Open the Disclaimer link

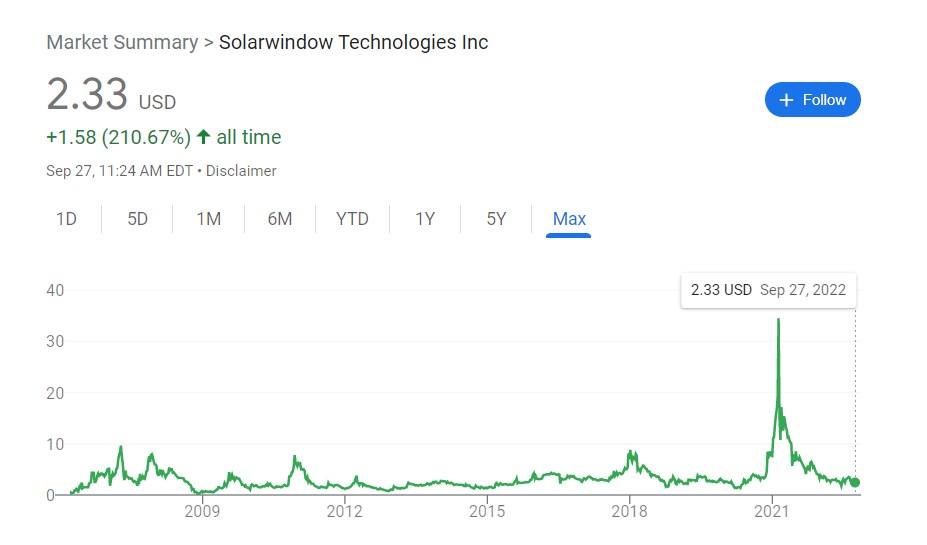[x=241, y=171]
